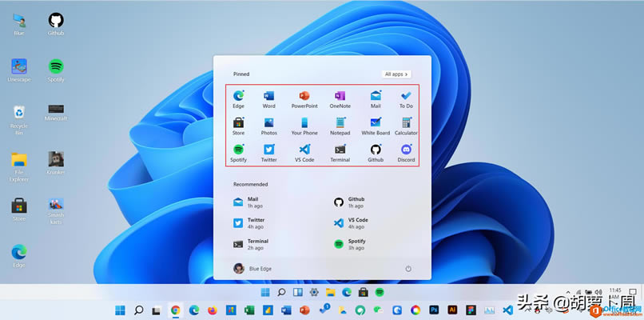Launch Your Phone app
The image size is (644, 320).
click(x=304, y=126)
